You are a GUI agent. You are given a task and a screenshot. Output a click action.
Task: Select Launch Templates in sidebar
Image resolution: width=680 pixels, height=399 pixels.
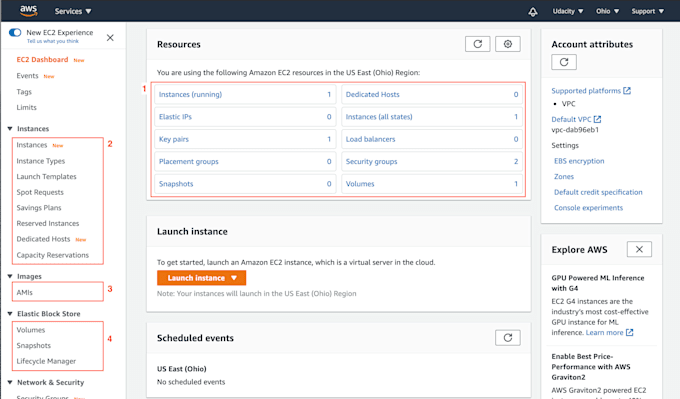coord(46,177)
